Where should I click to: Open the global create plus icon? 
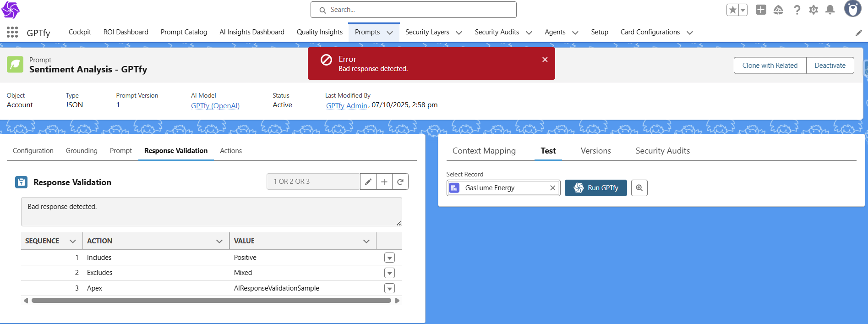pos(761,10)
